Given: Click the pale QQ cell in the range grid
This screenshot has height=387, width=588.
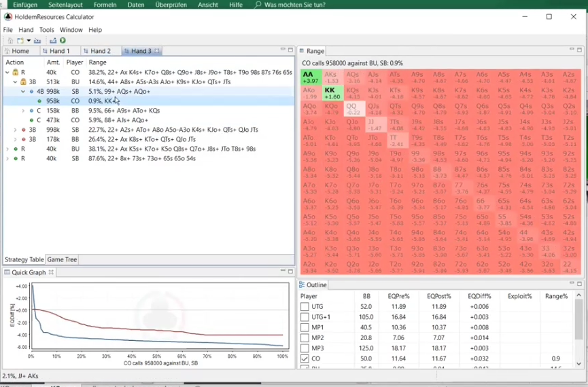Looking at the screenshot, I should 354,109.
